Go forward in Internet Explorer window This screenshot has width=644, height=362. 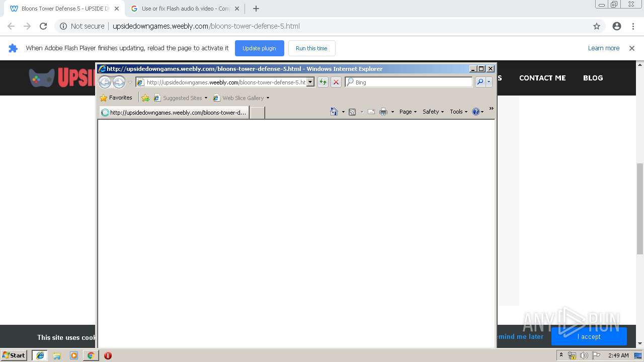tap(119, 82)
